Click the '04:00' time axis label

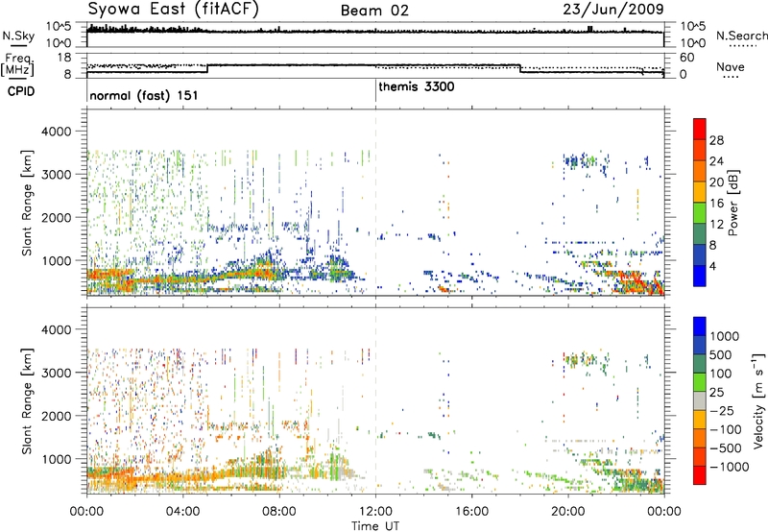183,511
